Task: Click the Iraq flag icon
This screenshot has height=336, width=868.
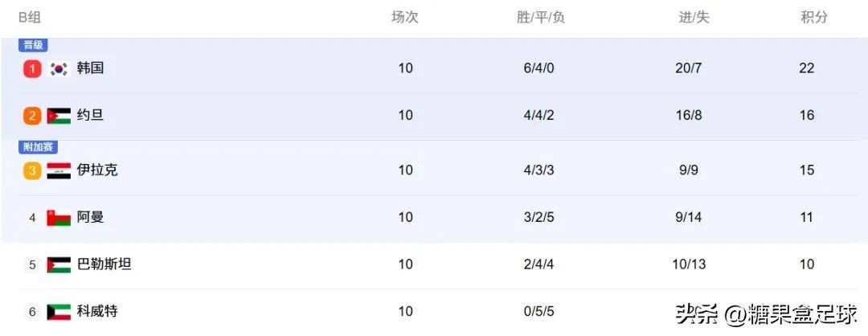Action: (x=59, y=170)
